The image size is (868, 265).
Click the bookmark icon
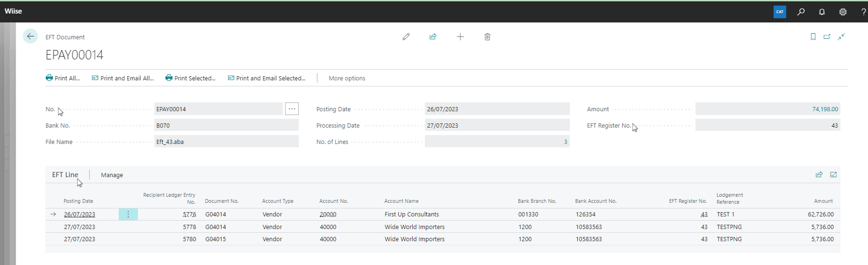coord(813,37)
